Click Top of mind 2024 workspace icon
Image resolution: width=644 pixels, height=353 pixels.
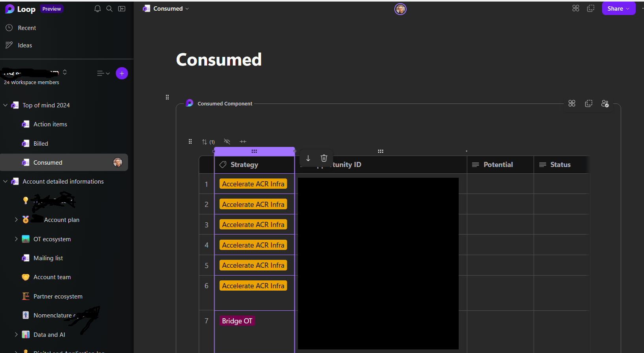[15, 105]
